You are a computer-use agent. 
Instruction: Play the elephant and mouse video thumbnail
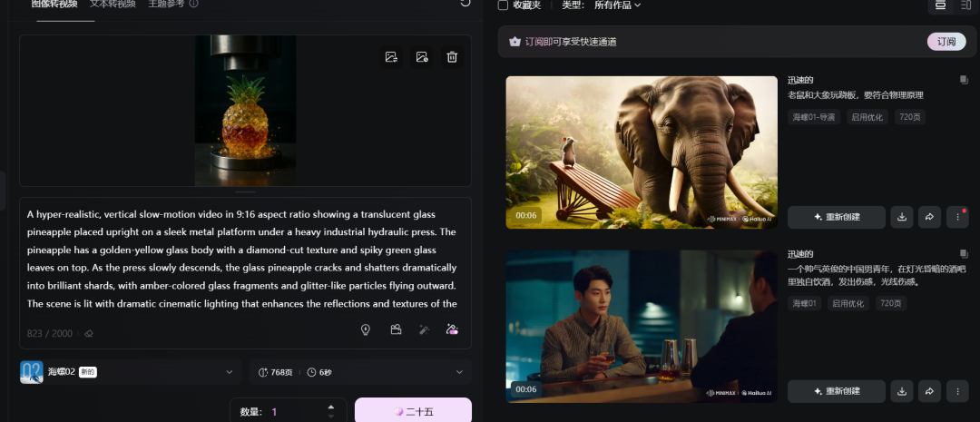[x=642, y=152]
